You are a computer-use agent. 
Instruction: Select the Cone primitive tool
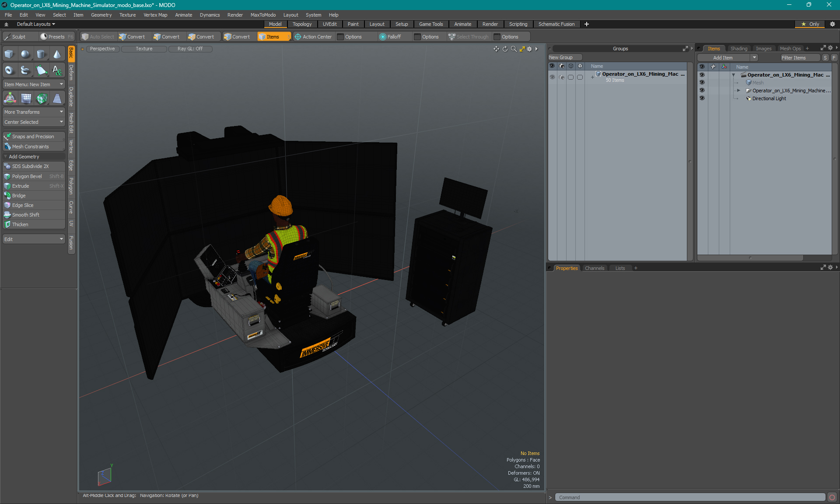pos(57,54)
